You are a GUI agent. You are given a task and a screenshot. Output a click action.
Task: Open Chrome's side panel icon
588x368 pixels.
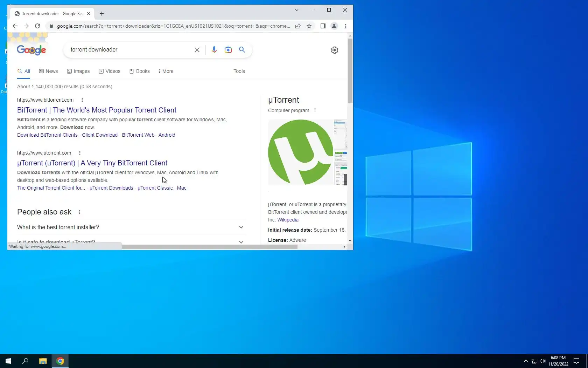[x=323, y=26]
